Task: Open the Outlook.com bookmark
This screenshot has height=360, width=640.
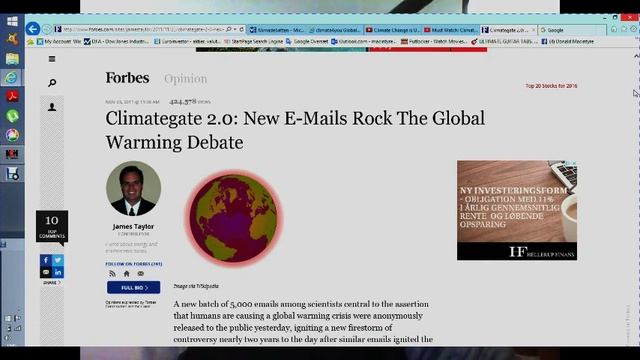Action: (x=364, y=41)
